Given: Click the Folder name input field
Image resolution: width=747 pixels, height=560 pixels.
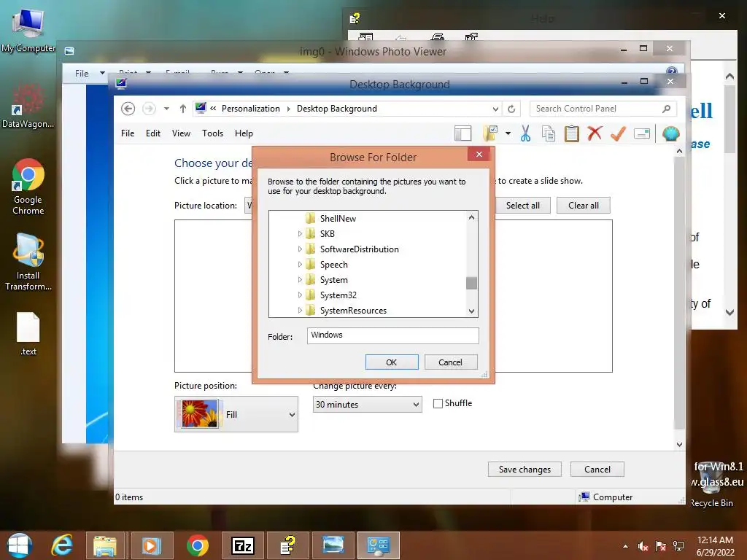Looking at the screenshot, I should point(392,335).
